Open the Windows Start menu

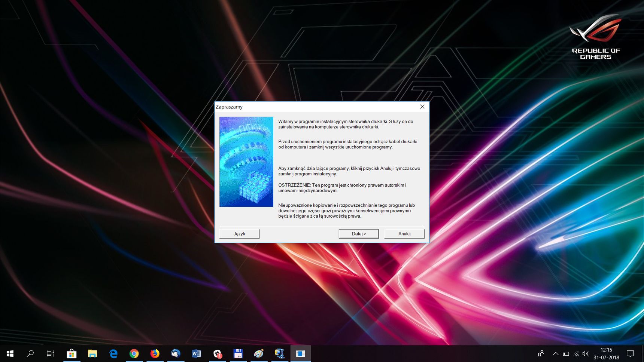pos(10,353)
